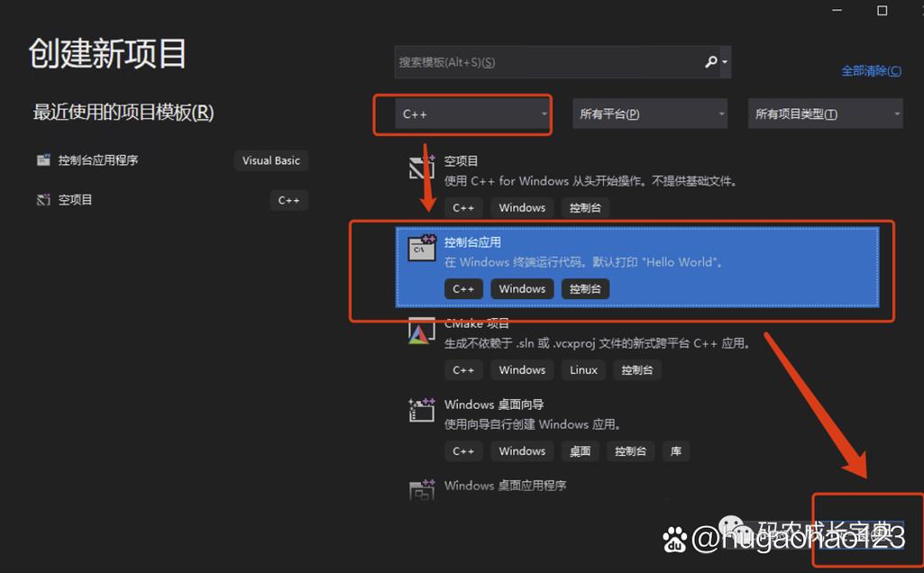Click the 控制台应用 template icon
The image size is (924, 573).
click(x=420, y=248)
